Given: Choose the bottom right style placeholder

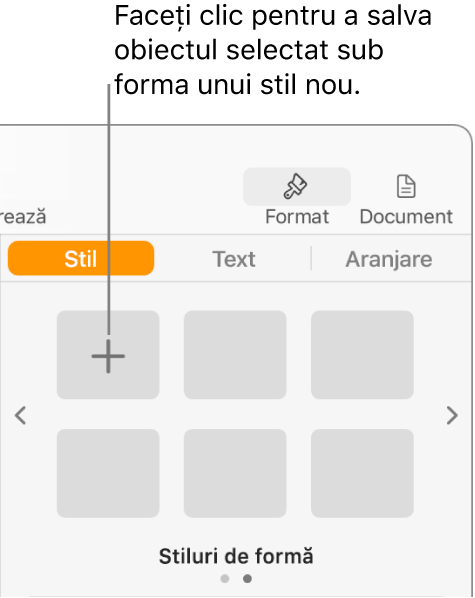Looking at the screenshot, I should (362, 473).
